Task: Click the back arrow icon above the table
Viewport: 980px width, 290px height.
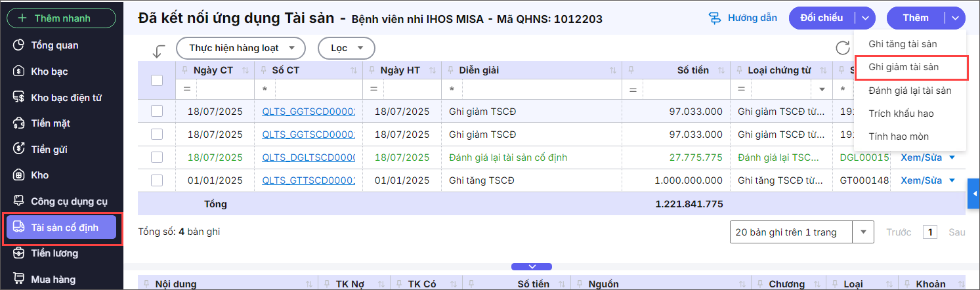Action: point(158,51)
